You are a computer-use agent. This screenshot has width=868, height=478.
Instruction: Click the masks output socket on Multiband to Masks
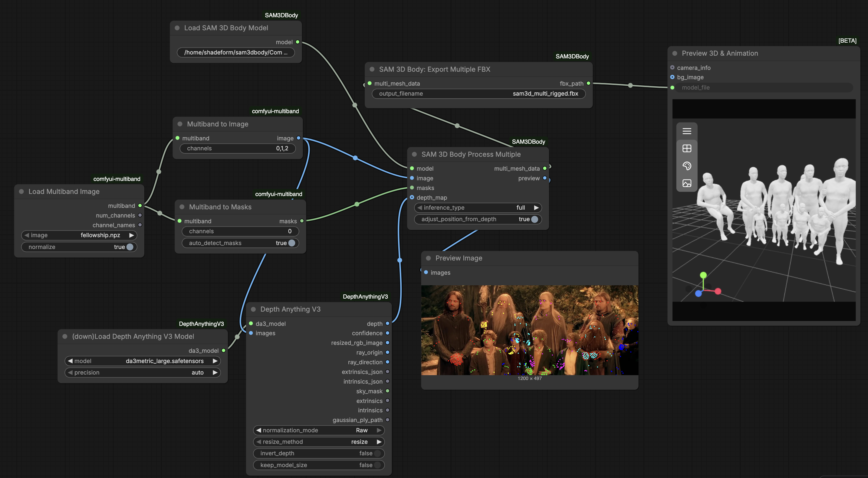tap(302, 221)
